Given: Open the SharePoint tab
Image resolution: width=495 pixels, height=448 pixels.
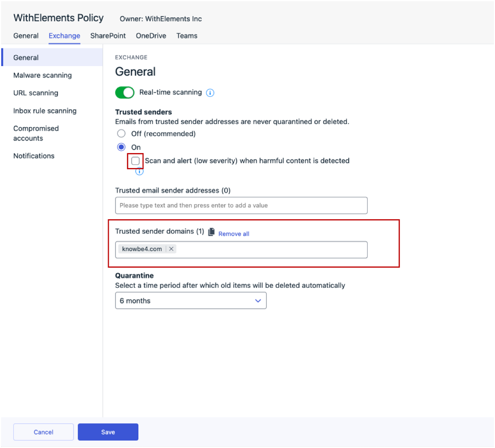Looking at the screenshot, I should (x=108, y=36).
